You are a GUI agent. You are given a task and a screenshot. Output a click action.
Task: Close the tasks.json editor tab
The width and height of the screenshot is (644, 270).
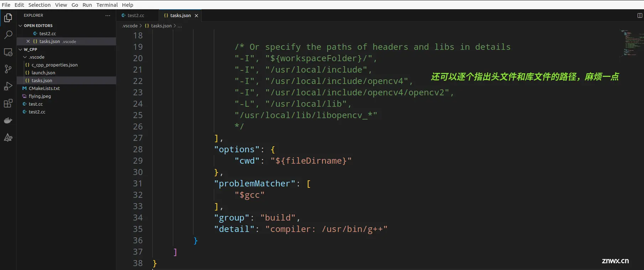(x=196, y=16)
